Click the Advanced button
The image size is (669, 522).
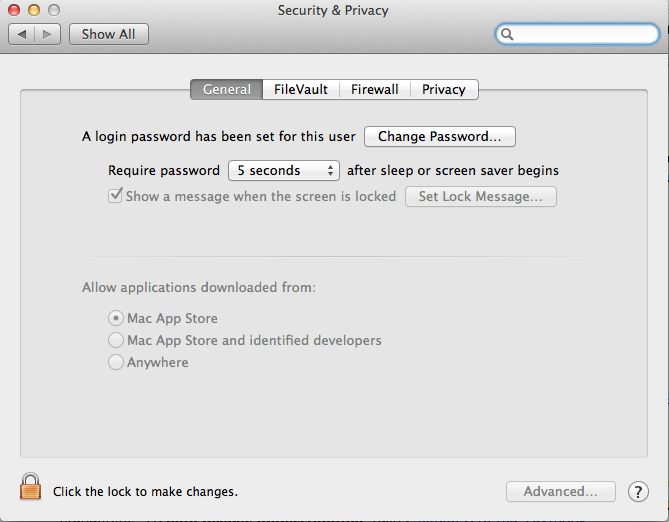(x=561, y=492)
